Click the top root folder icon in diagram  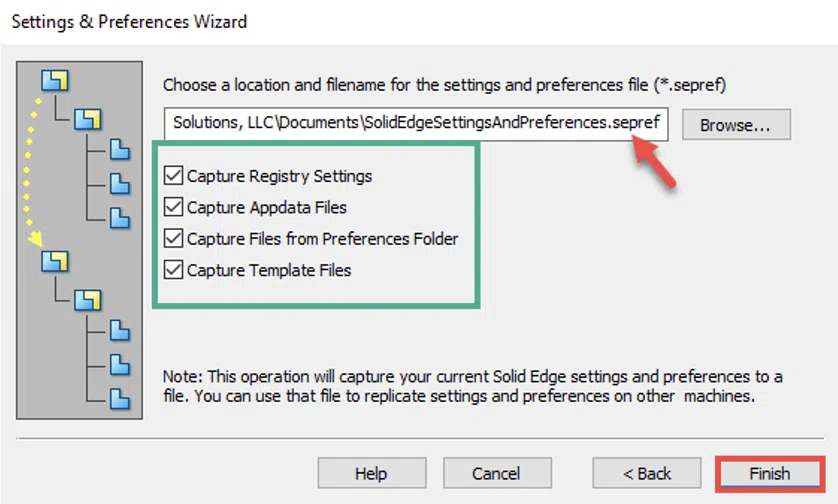click(55, 80)
